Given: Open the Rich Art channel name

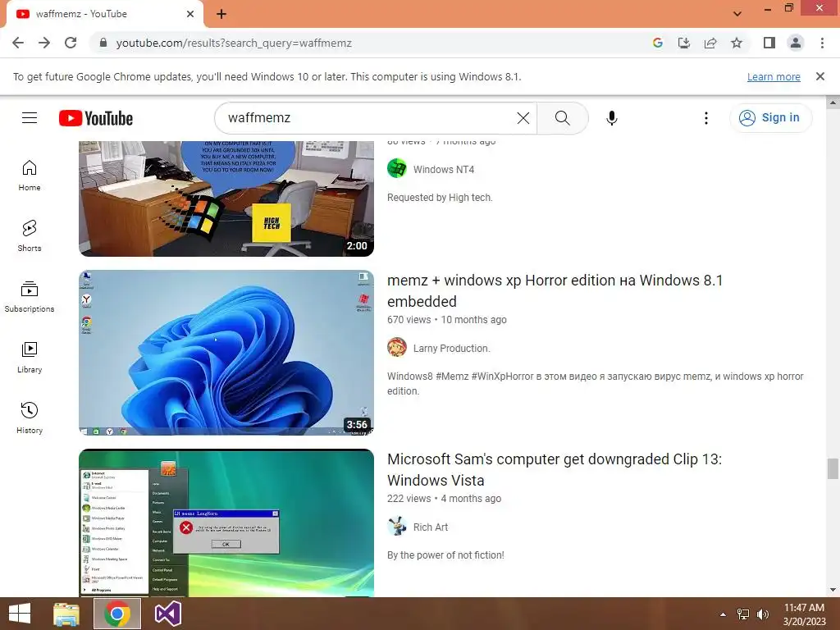Looking at the screenshot, I should tap(430, 527).
